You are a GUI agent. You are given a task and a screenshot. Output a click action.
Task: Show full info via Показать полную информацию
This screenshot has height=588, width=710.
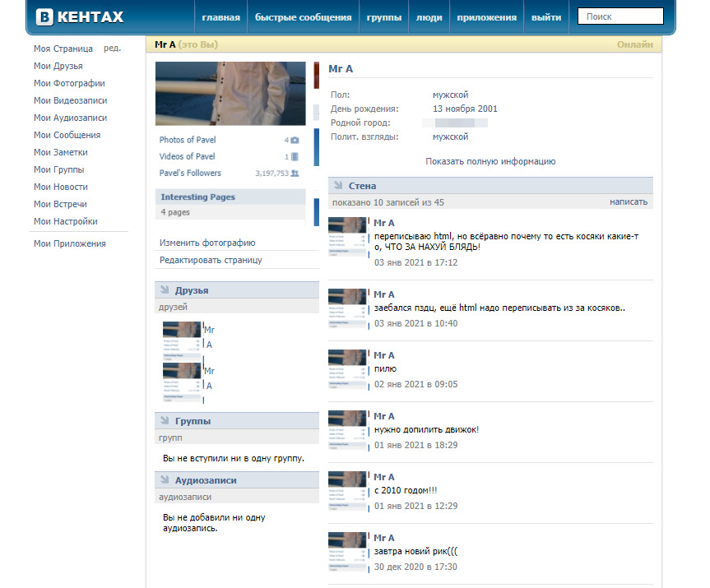pos(490,161)
